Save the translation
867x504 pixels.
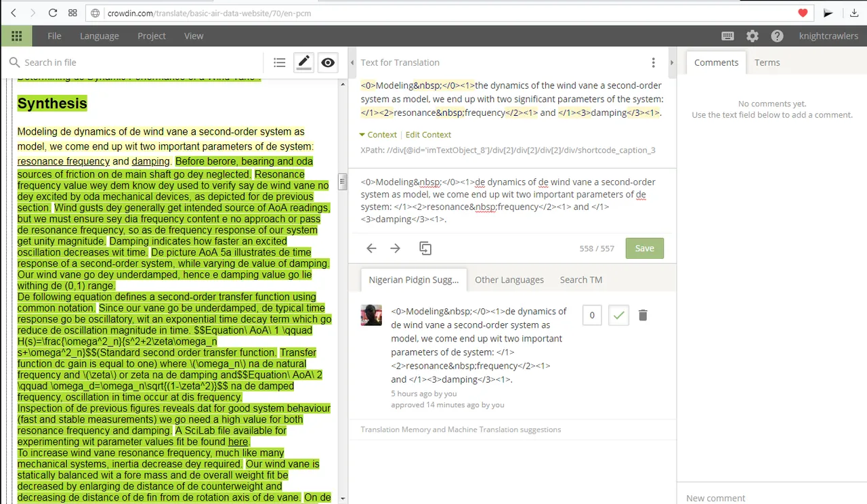(645, 248)
